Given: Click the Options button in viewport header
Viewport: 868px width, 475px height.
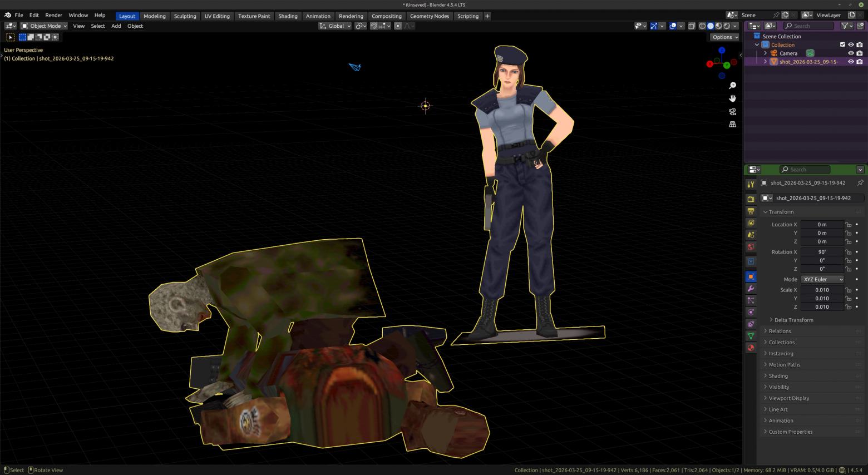Looking at the screenshot, I should coord(724,37).
